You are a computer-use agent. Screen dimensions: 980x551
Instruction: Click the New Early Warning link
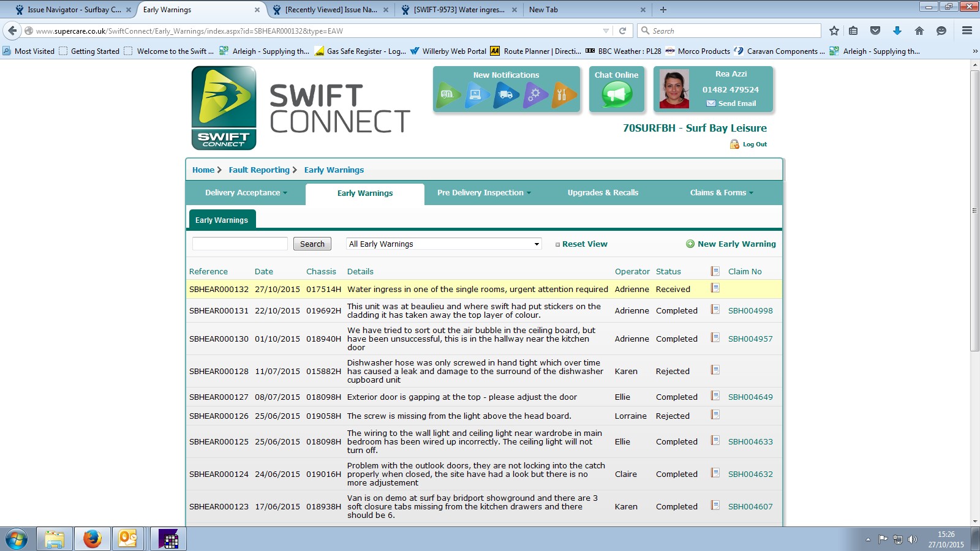coord(736,244)
